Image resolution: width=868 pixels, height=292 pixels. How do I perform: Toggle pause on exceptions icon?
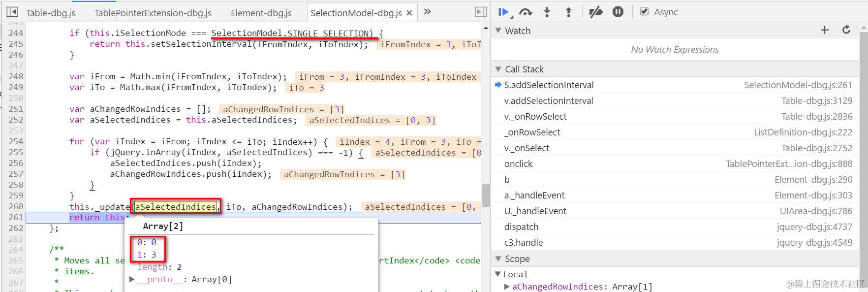618,12
